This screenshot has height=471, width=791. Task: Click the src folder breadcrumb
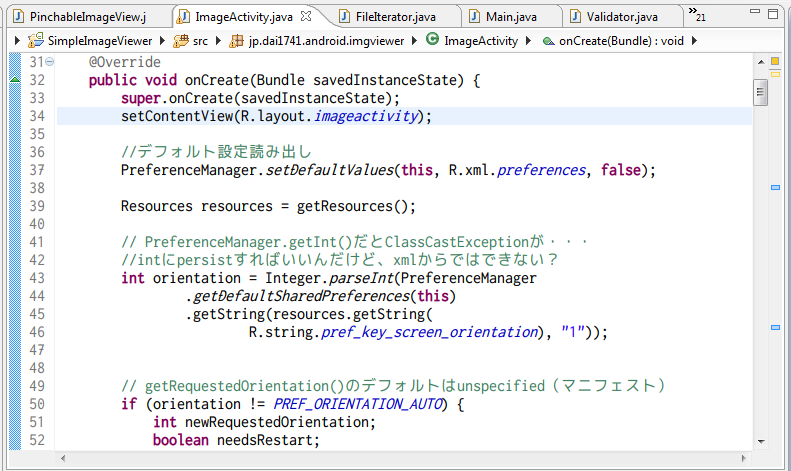(x=200, y=41)
